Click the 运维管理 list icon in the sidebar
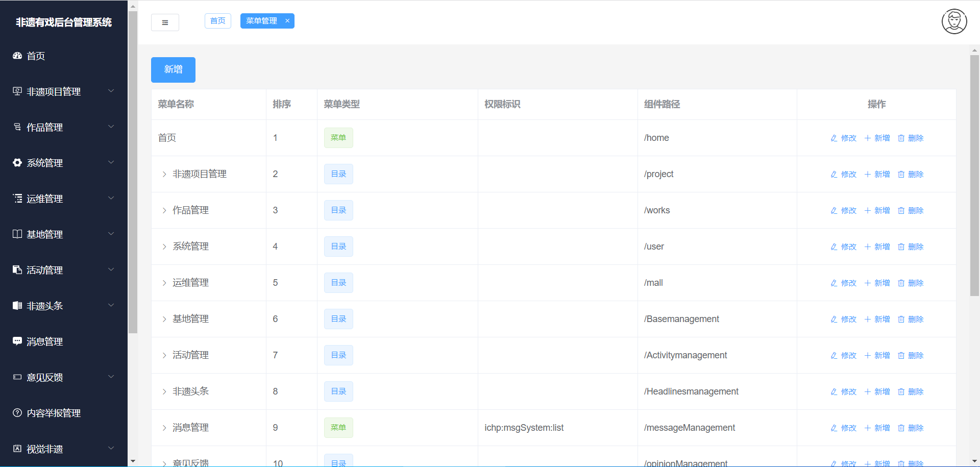Image resolution: width=980 pixels, height=467 pixels. (x=17, y=199)
